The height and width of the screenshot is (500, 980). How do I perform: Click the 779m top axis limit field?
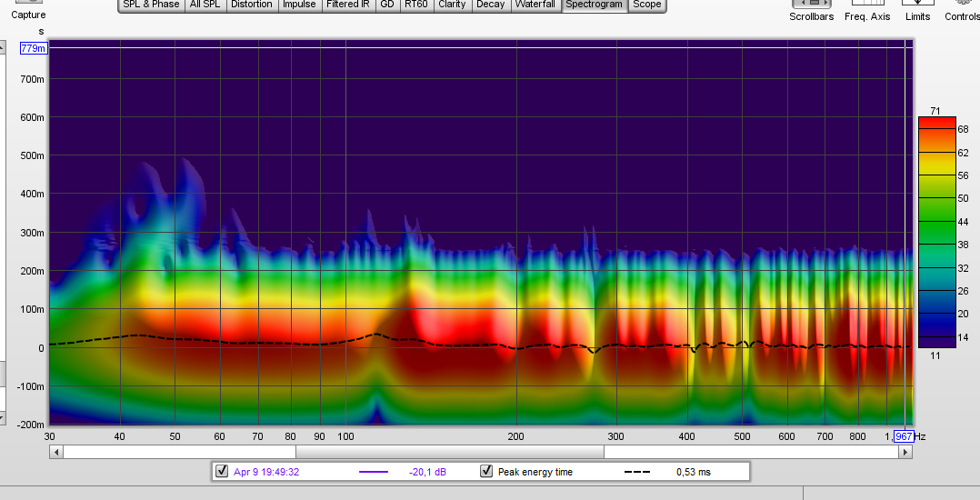(34, 48)
